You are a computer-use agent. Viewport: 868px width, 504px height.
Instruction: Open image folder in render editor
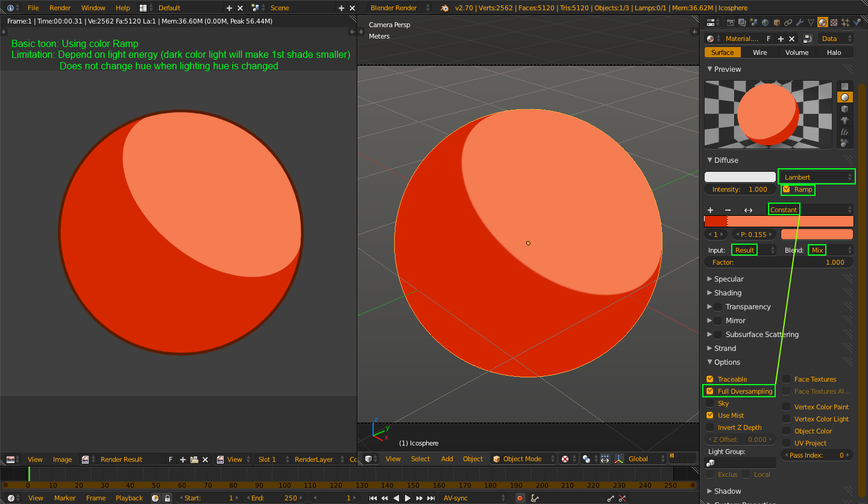[194, 459]
